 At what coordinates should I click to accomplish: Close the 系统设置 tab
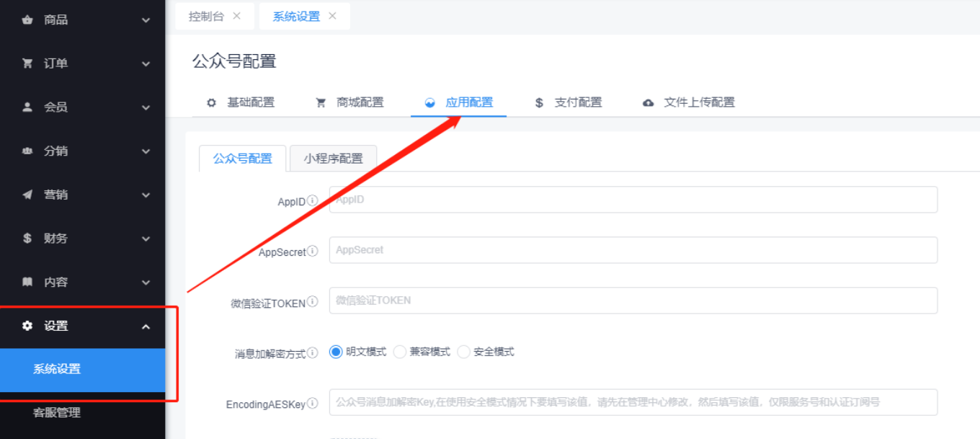coord(332,16)
